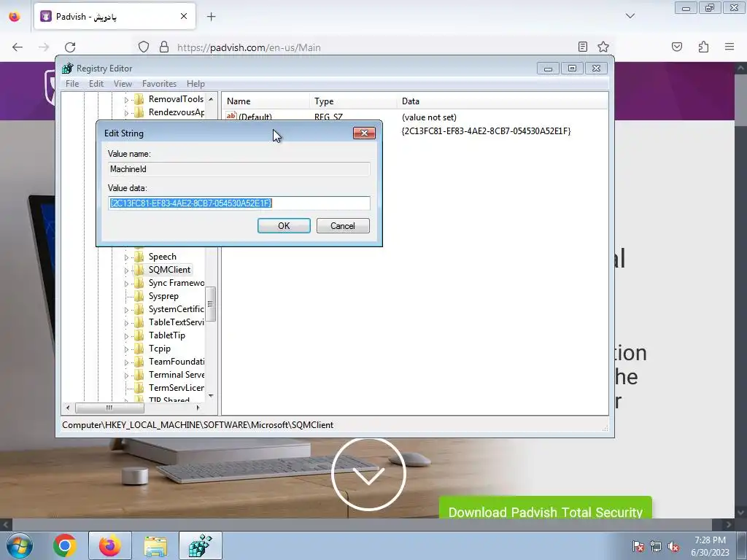Click the site padlock icon
Screen dimensions: 747x560
[164, 47]
